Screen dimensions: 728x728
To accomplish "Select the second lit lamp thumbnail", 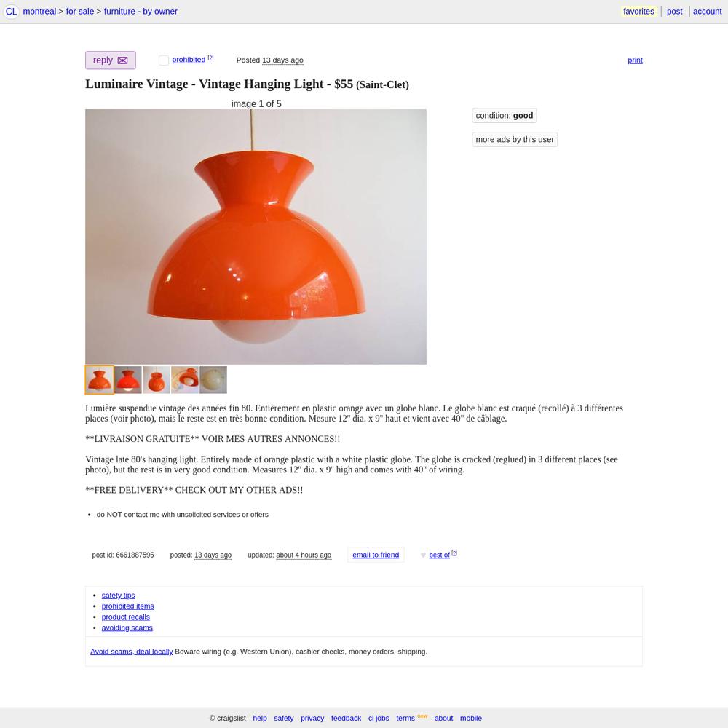I will pyautogui.click(x=128, y=380).
